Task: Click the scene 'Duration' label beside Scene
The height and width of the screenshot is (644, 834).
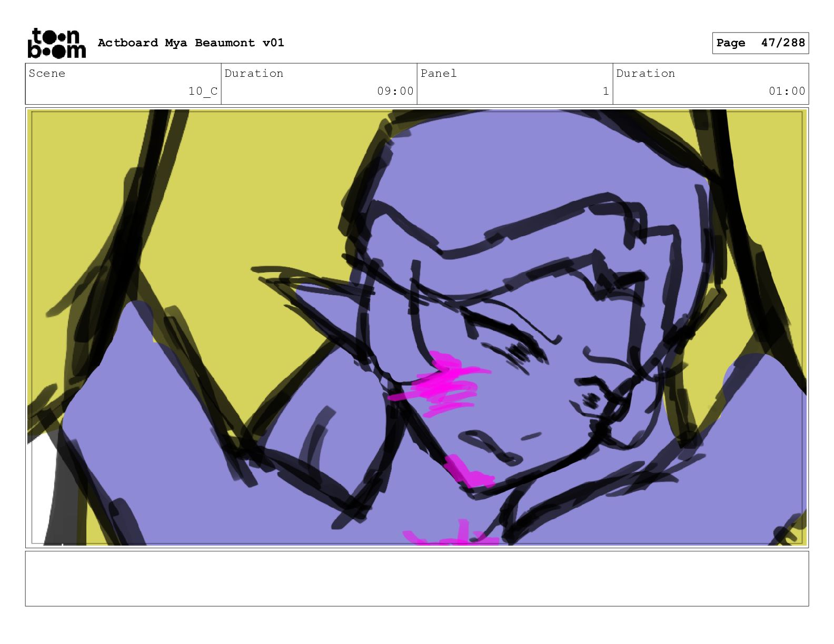Action: 254,73
